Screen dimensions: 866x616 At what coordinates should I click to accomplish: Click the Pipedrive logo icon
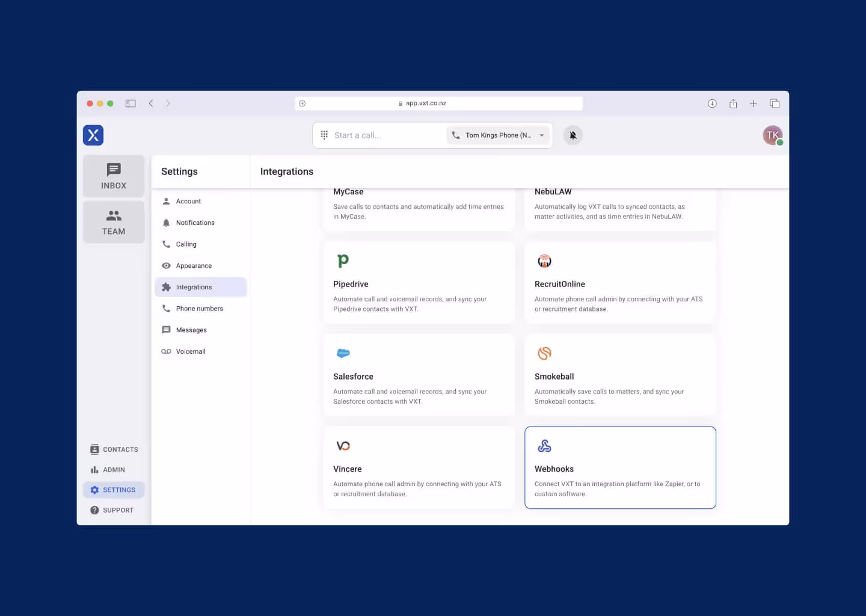[x=343, y=260]
